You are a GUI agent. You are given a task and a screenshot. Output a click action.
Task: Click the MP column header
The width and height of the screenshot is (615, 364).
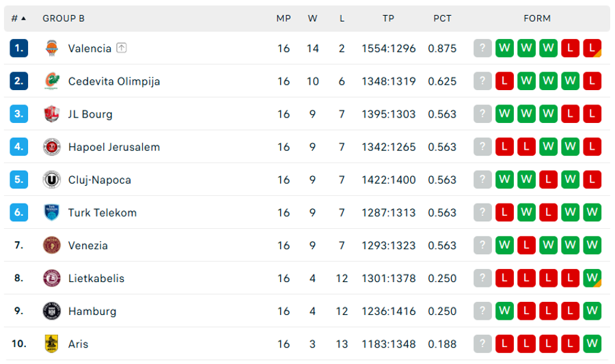coord(284,18)
